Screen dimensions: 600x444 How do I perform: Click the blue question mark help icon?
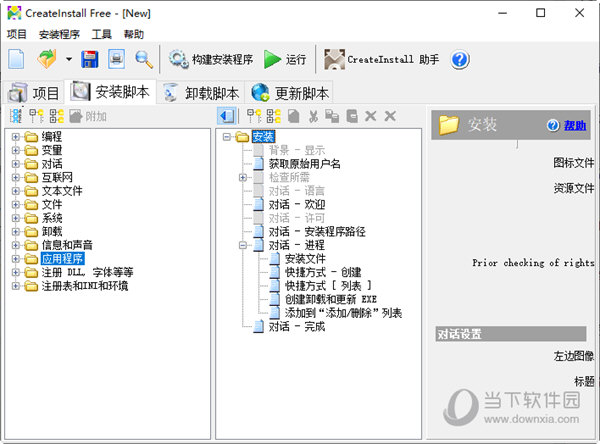tap(460, 60)
